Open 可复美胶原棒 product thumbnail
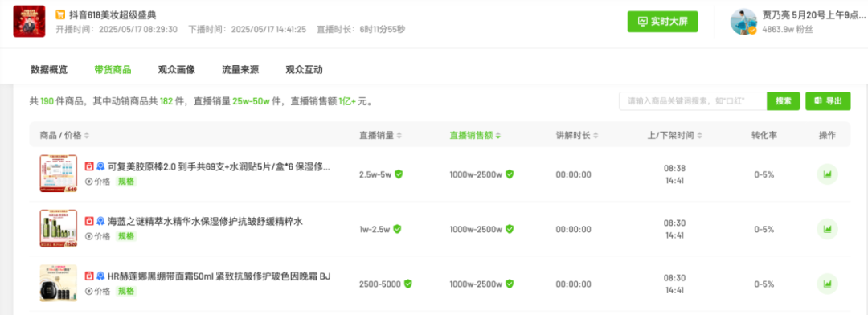Screen dimensions: 868x315 coord(58,174)
